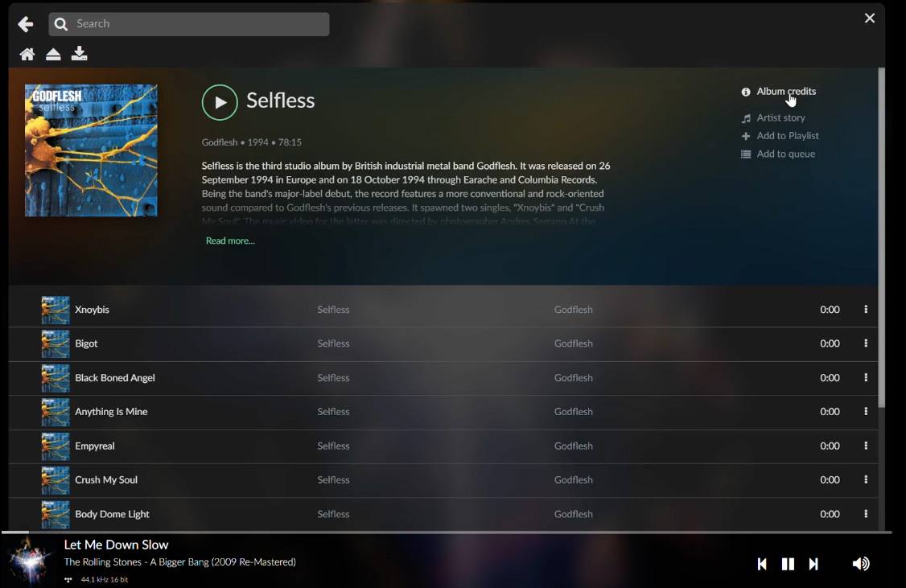Screen dimensions: 906x588
Task: Pause the currently playing song
Action: [788, 564]
